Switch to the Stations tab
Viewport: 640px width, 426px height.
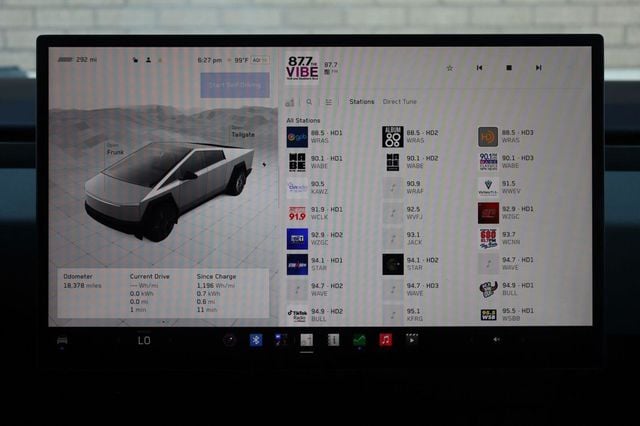pos(362,102)
